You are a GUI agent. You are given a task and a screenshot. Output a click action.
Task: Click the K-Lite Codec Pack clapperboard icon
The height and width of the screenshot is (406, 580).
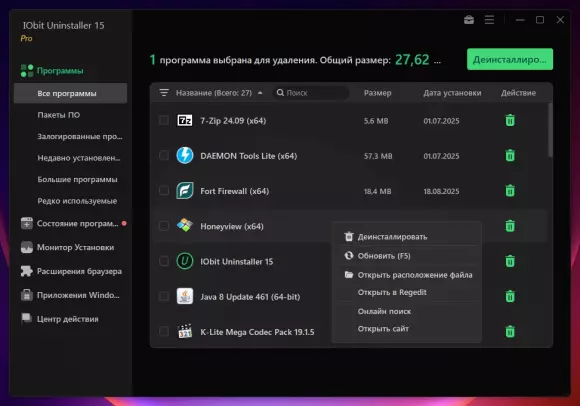tap(185, 331)
